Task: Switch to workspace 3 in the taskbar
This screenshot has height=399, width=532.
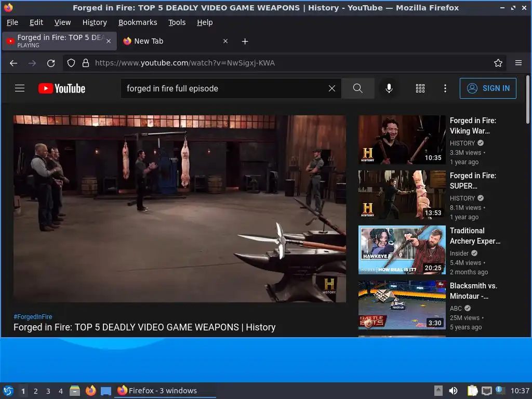Action: click(x=48, y=391)
